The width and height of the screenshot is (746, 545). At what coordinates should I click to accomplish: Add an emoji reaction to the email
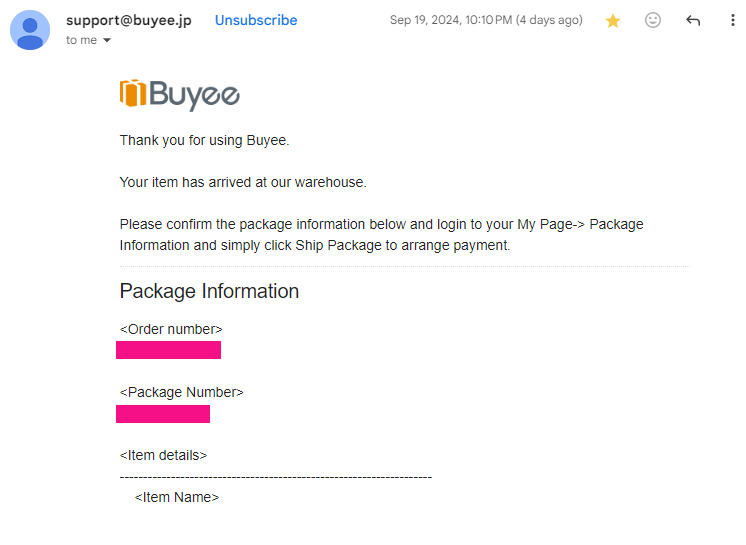pyautogui.click(x=653, y=21)
